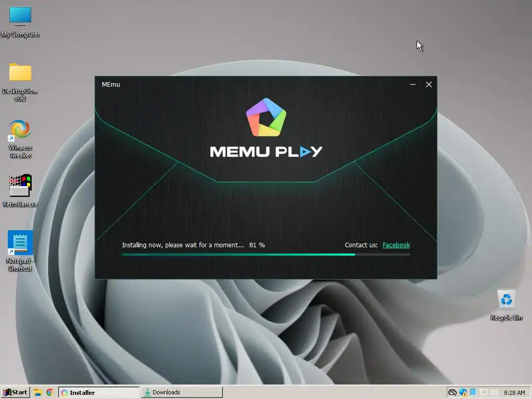The width and height of the screenshot is (532, 399).
Task: Select the RetroBar.exe desktop icon
Action: click(20, 190)
